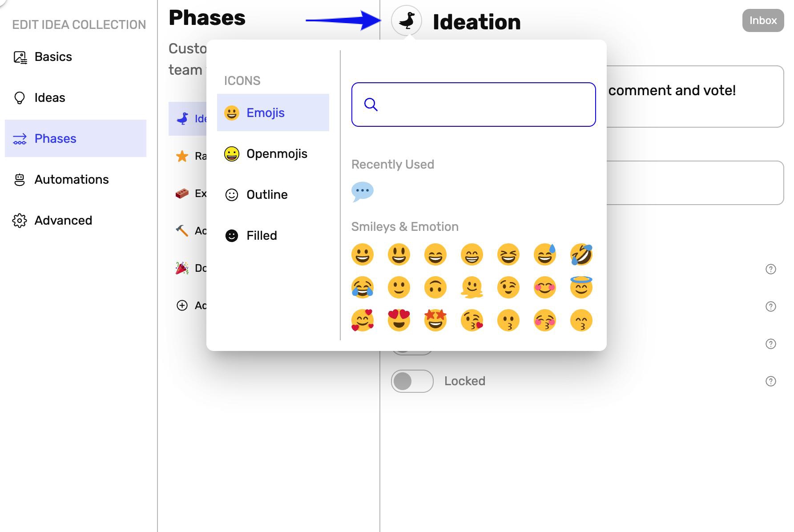Click the Inbox button

[x=763, y=20]
